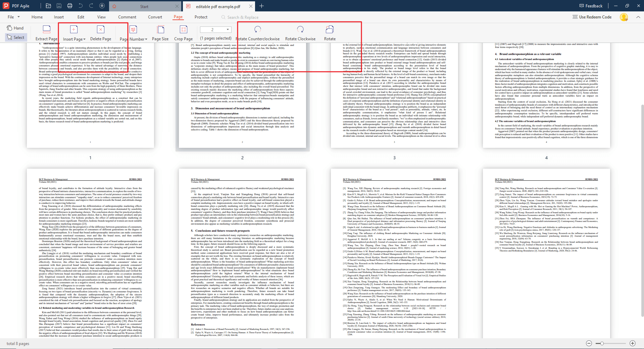644x349 pixels.
Task: Click Use Redeem Code
Action: point(592,17)
